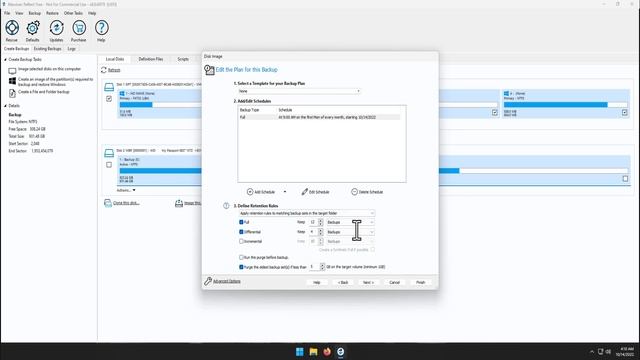
Task: Open Differential retention unit Backups dropdown
Action: coord(350,232)
